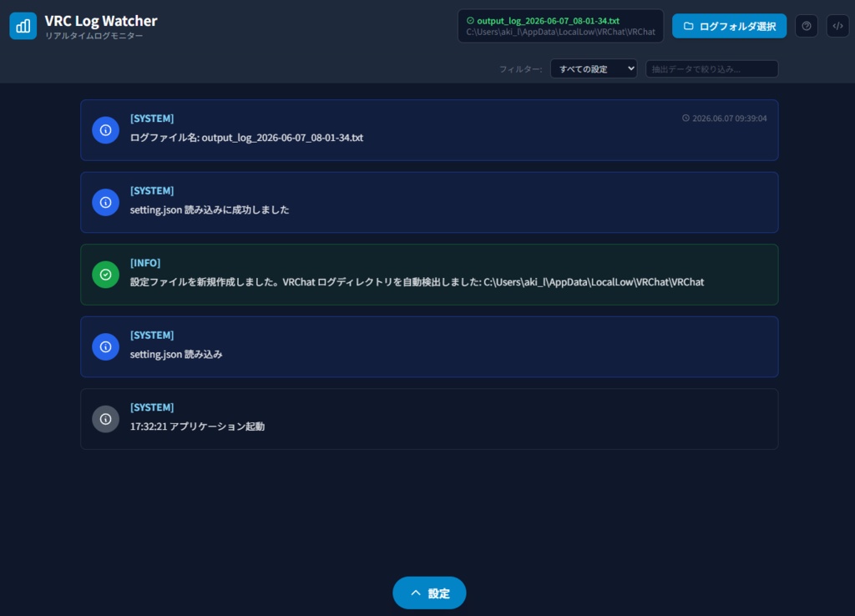855x616 pixels.
Task: Open the すべての設定 filter dropdown
Action: (594, 68)
